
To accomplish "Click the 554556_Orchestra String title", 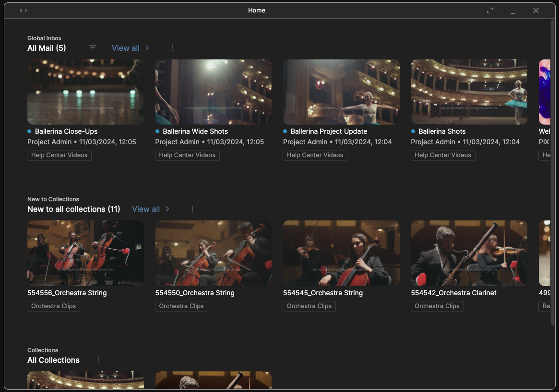I will click(x=67, y=293).
